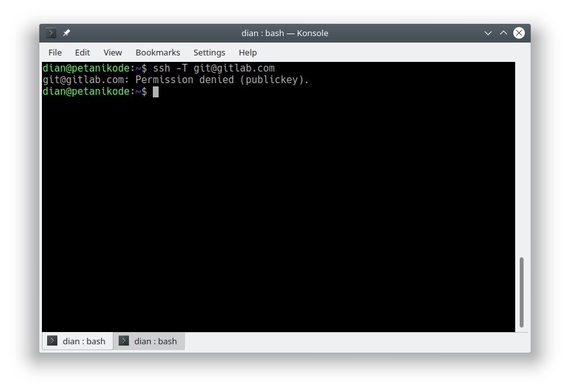Image resolution: width=570 pixels, height=392 pixels.
Task: Open the Help menu
Action: pos(248,52)
